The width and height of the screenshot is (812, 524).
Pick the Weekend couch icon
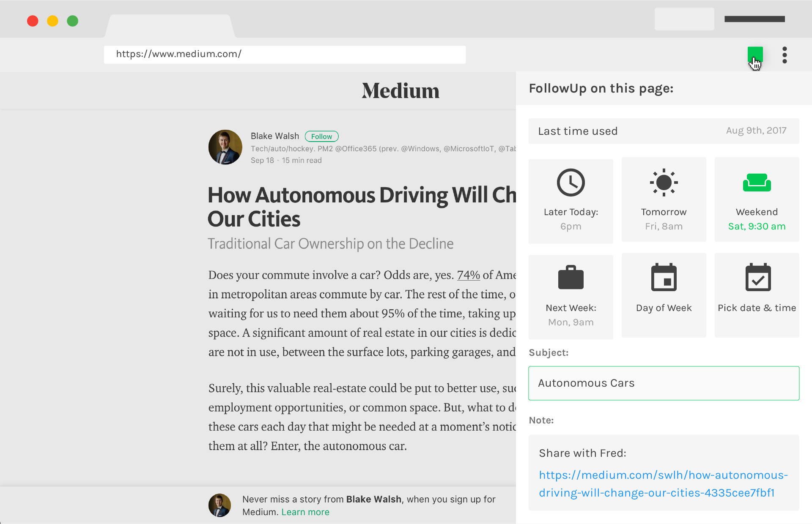[x=757, y=183]
